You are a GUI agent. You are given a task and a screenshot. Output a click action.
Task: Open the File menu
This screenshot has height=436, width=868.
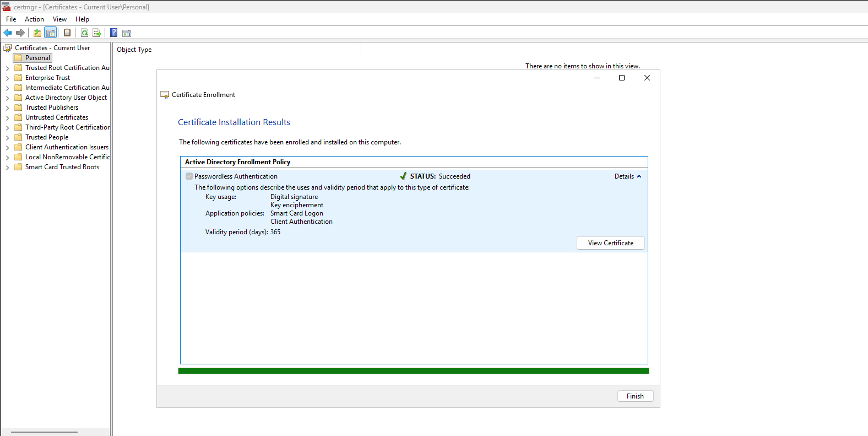pos(11,19)
